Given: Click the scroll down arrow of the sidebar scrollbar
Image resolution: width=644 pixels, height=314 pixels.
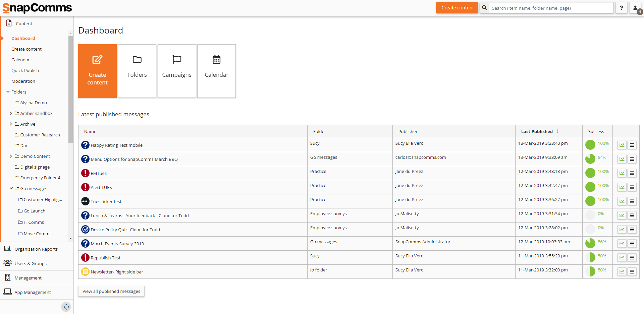Looking at the screenshot, I should [x=70, y=239].
